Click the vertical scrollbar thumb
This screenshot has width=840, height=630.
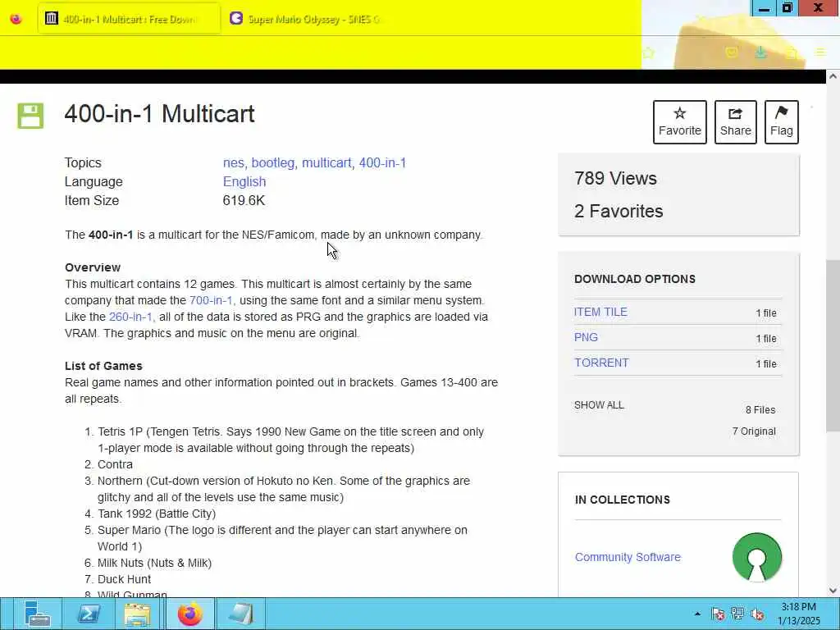833,345
